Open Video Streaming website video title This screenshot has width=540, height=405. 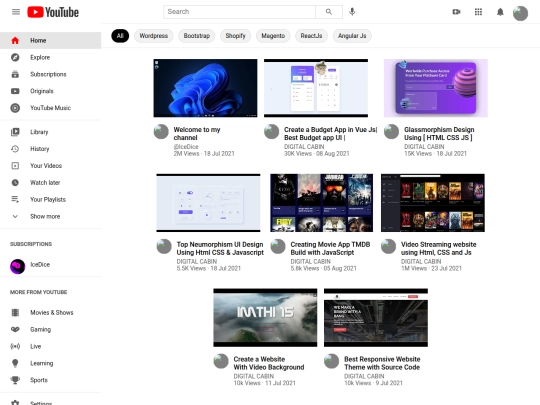(438, 248)
